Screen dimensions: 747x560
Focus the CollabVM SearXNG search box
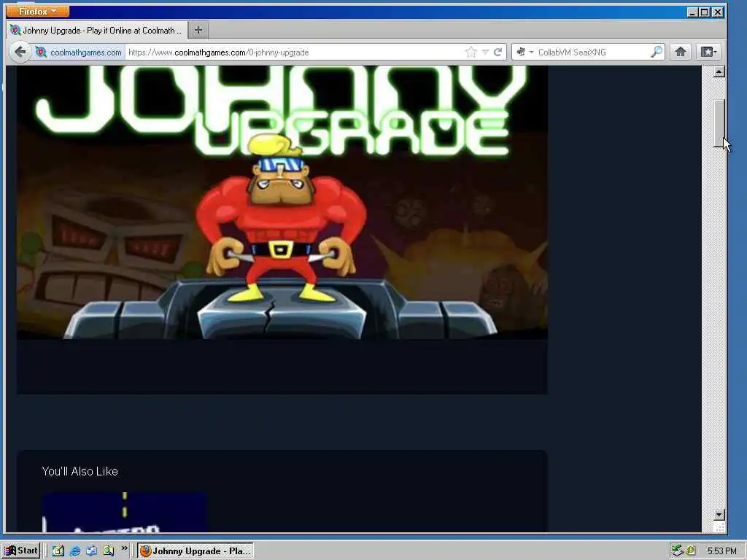click(x=592, y=52)
